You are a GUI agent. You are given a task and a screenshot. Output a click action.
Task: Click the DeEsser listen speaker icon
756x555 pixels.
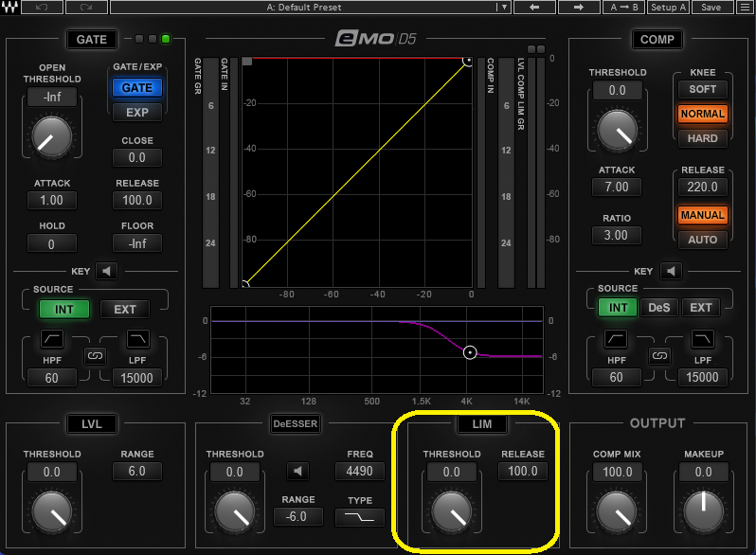tap(300, 471)
